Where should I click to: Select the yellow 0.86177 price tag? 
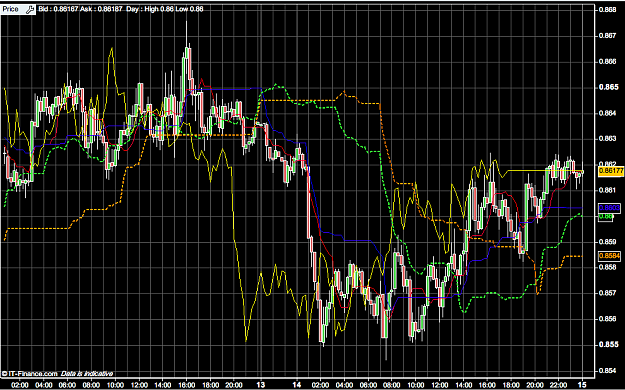coord(611,171)
